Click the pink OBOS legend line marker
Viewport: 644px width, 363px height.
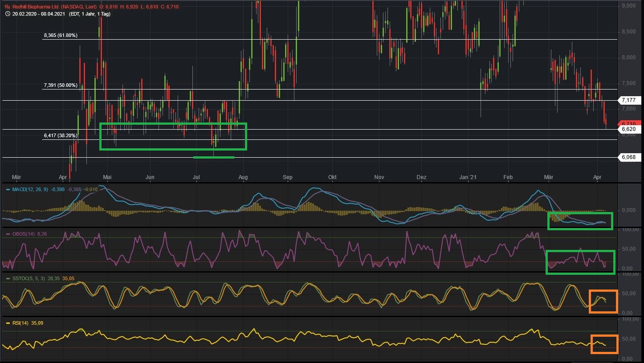tap(8, 233)
